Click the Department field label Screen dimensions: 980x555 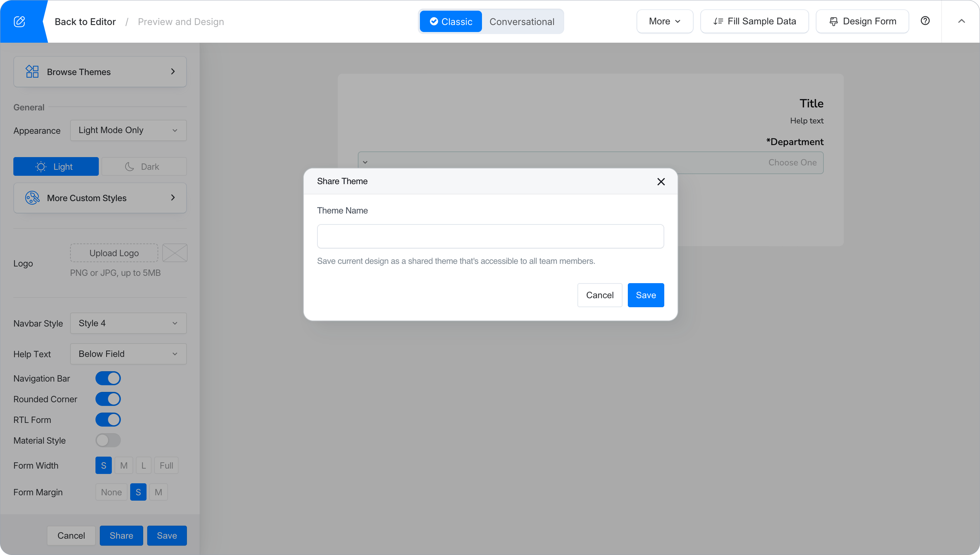[795, 142]
